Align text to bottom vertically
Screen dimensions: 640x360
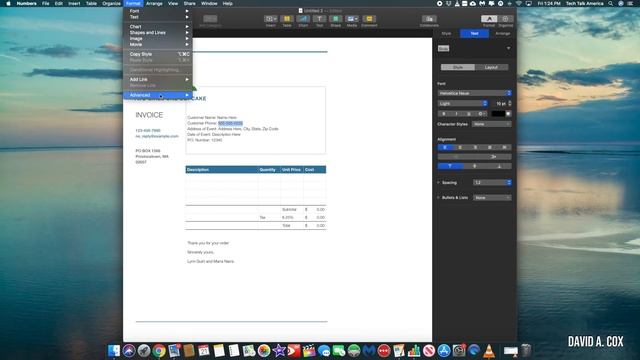coord(499,166)
